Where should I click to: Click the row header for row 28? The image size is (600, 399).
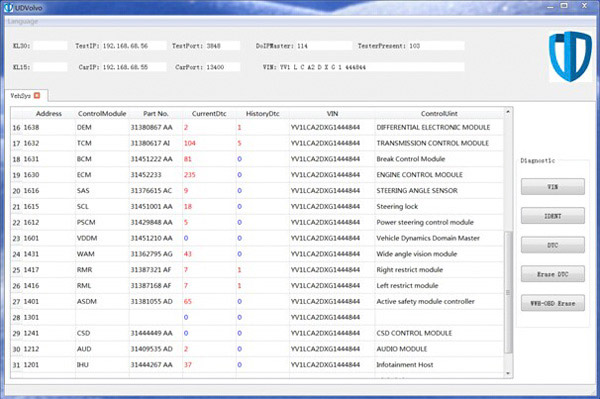[x=16, y=318]
